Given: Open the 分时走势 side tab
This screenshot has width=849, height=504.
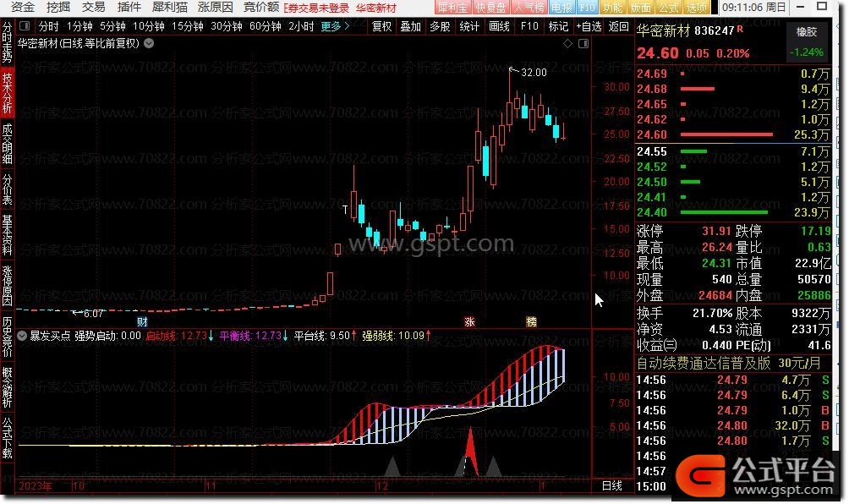Looking at the screenshot, I should (x=7, y=43).
